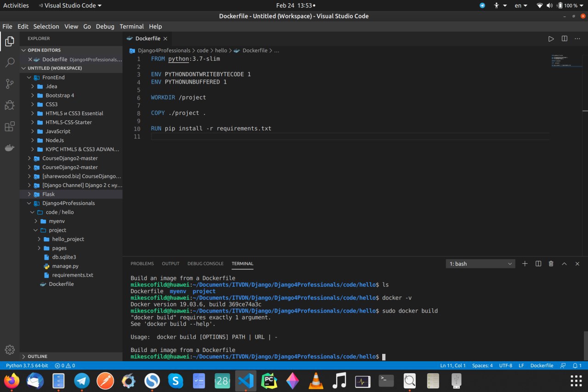
Task: Open the Extensions view
Action: (10, 127)
